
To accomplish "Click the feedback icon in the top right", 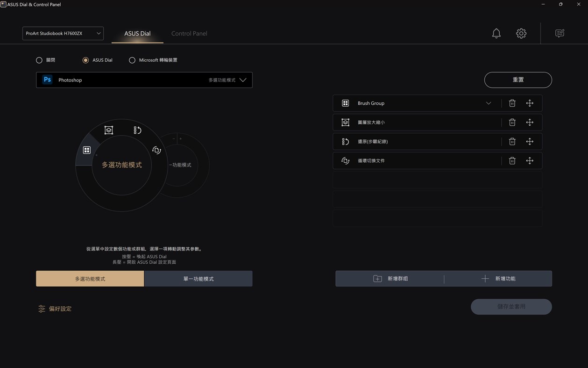I will coord(559,33).
